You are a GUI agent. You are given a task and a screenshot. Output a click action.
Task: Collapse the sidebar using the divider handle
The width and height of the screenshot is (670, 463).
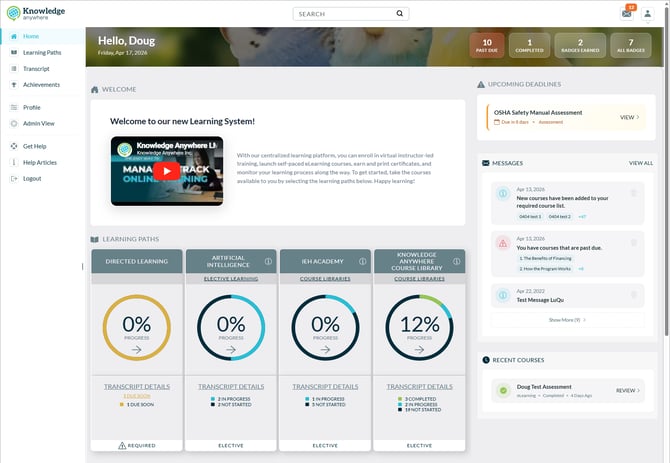coord(82,267)
